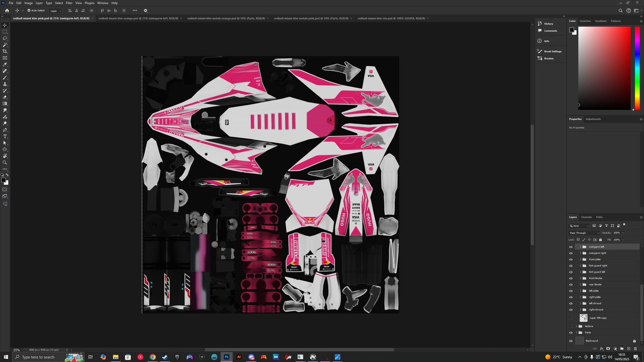Open the Pass Through blend mode dropdown
The width and height of the screenshot is (644, 362).
[584, 232]
